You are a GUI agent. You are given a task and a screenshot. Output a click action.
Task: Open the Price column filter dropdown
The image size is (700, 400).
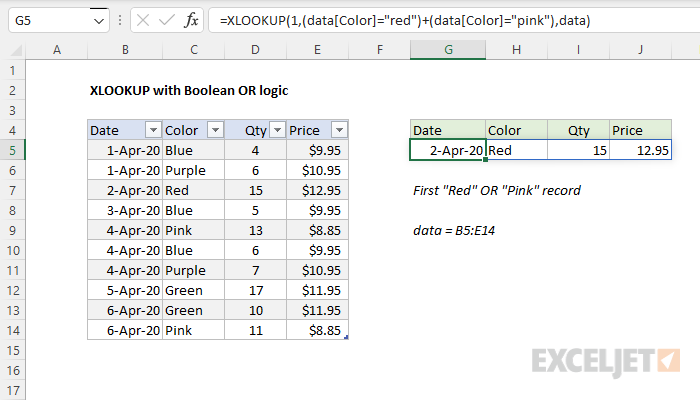[339, 130]
